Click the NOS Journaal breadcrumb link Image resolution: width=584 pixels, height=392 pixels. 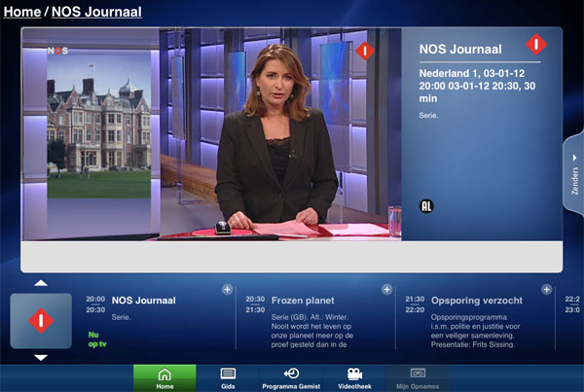[x=95, y=13]
